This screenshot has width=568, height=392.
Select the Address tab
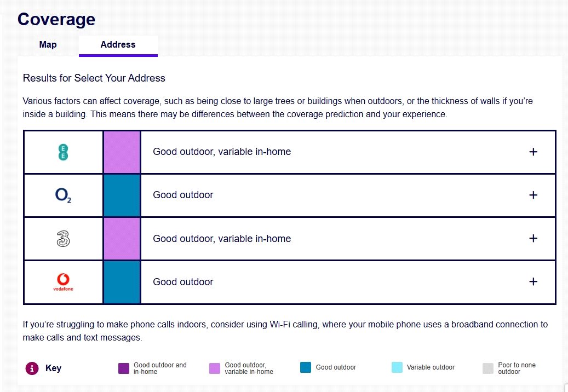(118, 45)
